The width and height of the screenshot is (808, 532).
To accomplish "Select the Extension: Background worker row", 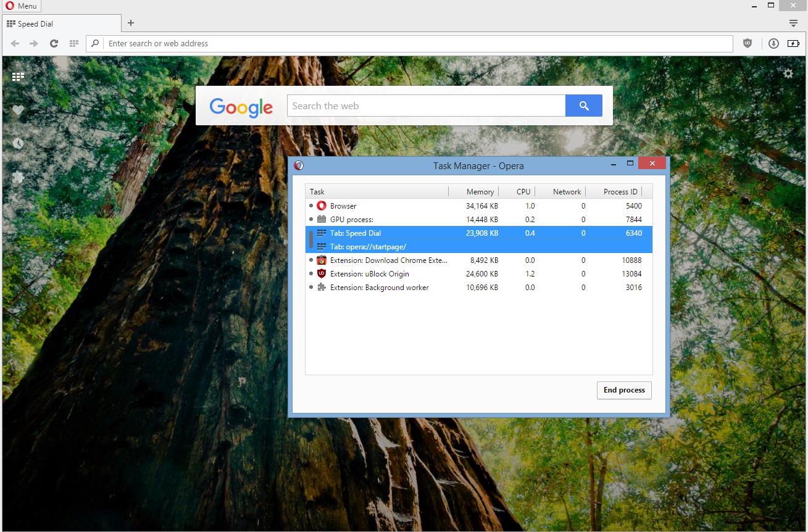I will [479, 288].
